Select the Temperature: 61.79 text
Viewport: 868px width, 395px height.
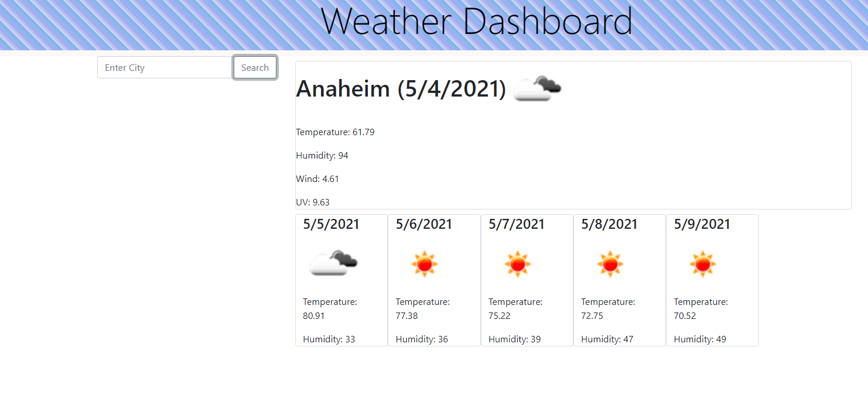335,132
